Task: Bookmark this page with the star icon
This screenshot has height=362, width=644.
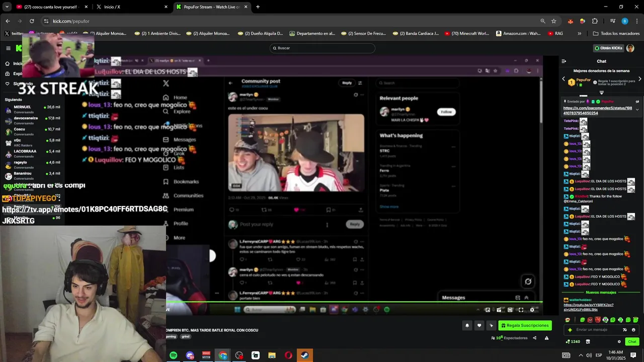Action: coord(553,21)
